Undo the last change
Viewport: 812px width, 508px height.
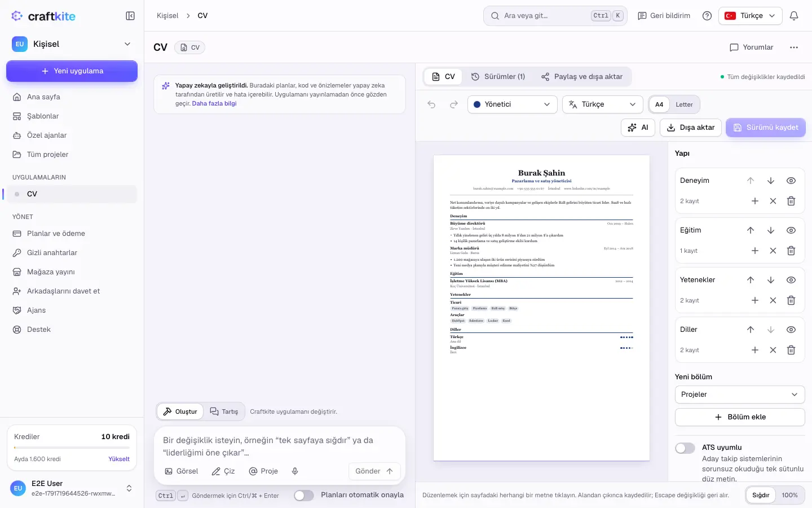(431, 104)
